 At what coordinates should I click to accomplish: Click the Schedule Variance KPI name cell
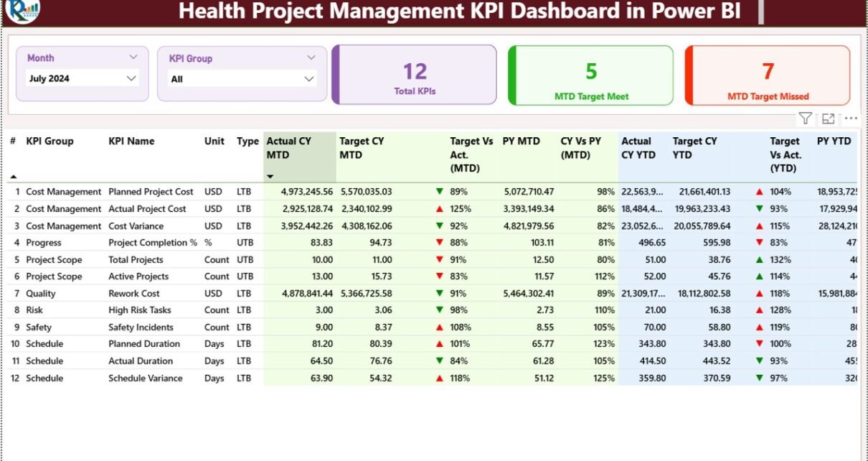pos(146,378)
